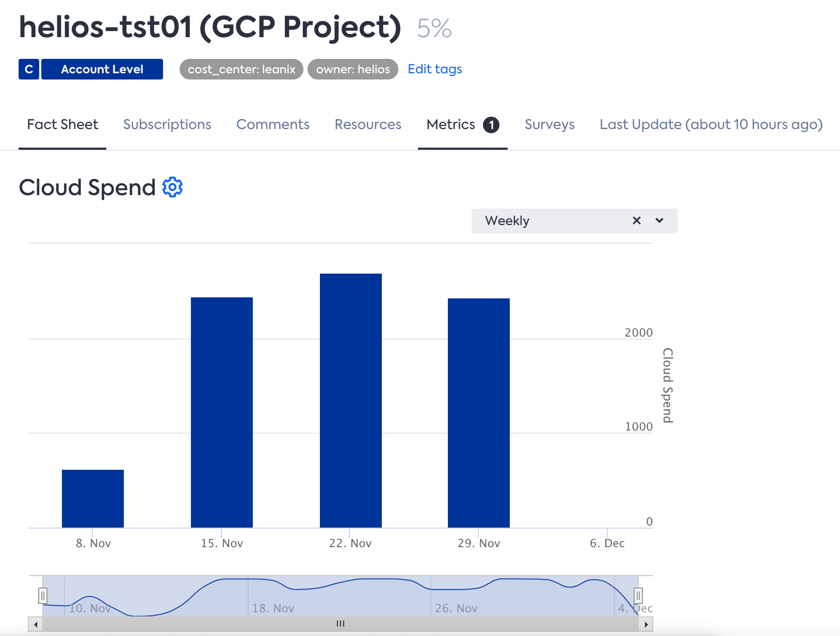Viewport: 840px width, 636px height.
Task: View the Last Update history tab
Action: (x=711, y=124)
